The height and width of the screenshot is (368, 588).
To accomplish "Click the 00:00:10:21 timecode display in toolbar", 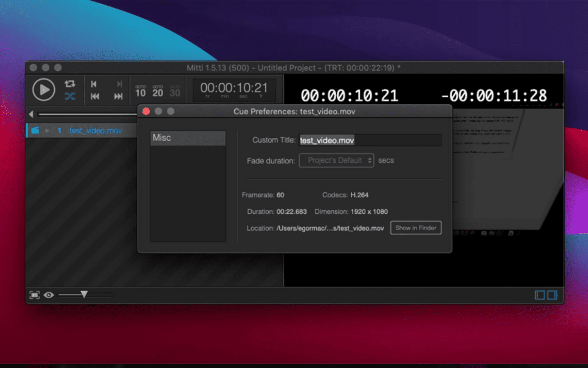I will coord(234,90).
